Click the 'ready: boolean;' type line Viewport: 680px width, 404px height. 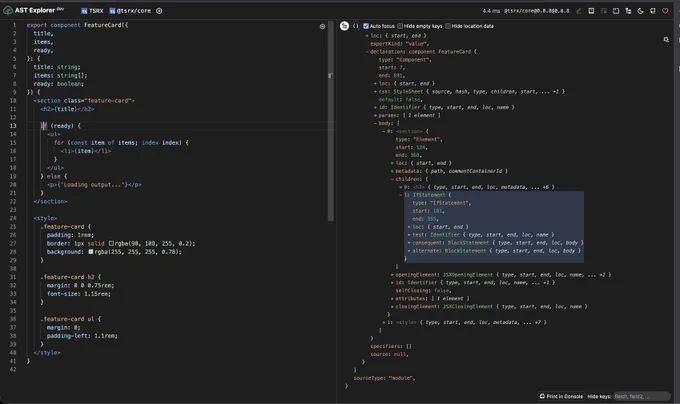point(59,84)
